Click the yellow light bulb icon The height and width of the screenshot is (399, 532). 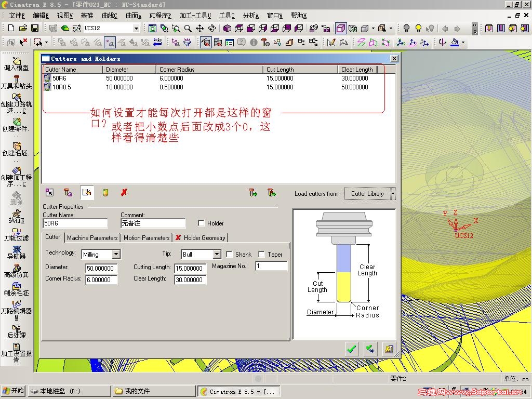418,29
